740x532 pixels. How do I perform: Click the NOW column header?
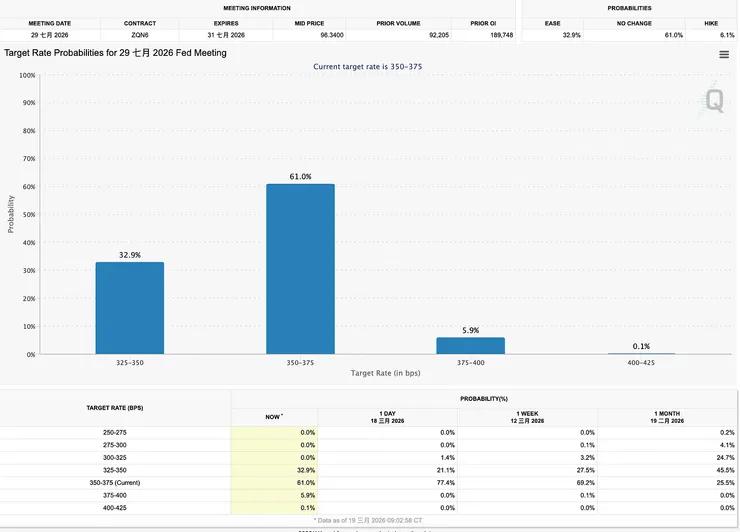point(274,417)
